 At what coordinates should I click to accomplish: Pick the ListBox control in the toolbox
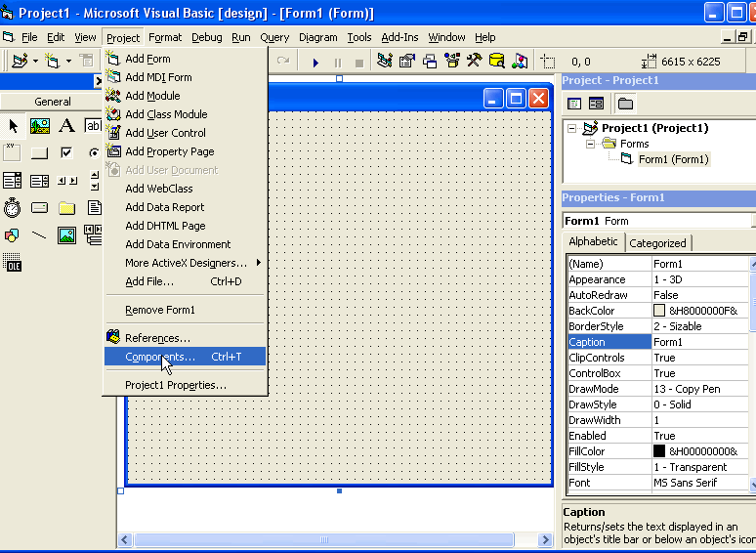tap(39, 181)
